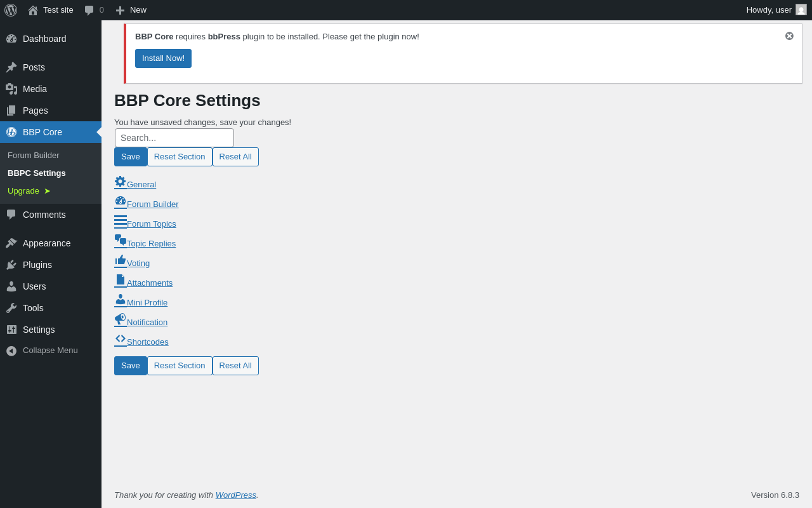Open the Forum Builder submenu item
The image size is (812, 508).
pos(34,156)
